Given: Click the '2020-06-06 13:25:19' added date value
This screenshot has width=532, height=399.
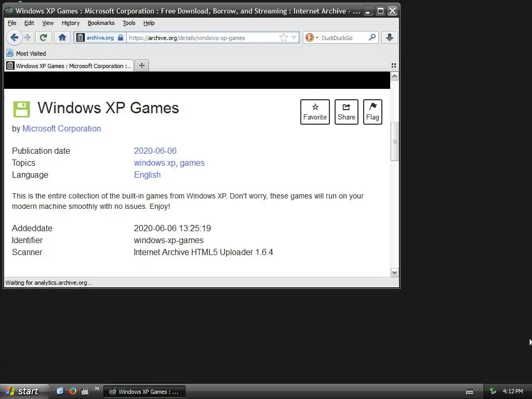Looking at the screenshot, I should click(x=172, y=229).
